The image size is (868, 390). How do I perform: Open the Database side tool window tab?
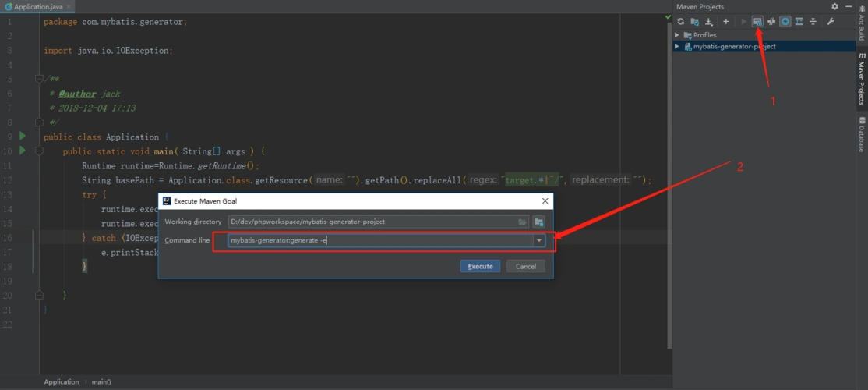[861, 134]
